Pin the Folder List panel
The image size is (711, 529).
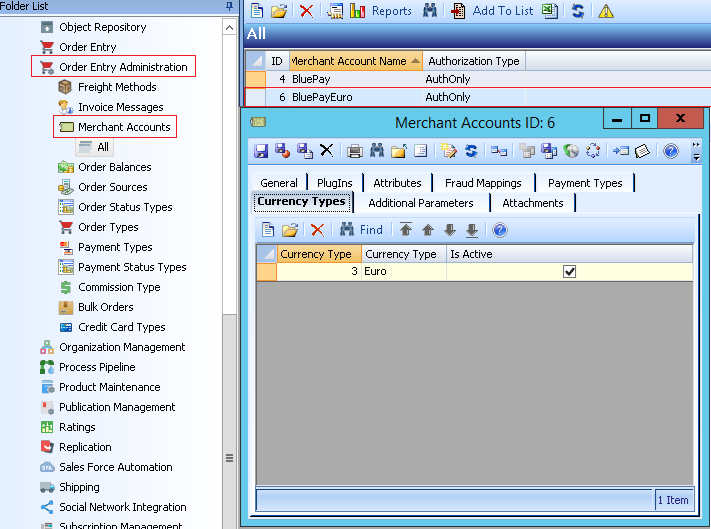click(x=229, y=6)
